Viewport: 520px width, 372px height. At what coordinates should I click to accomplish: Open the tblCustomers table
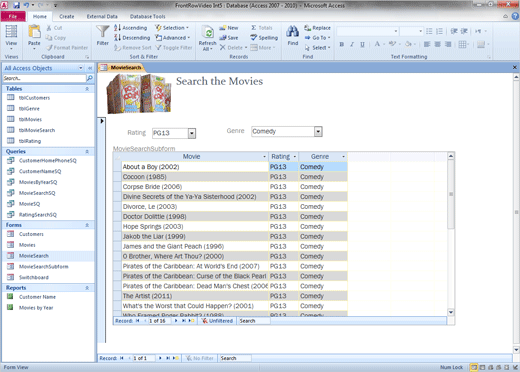click(34, 98)
